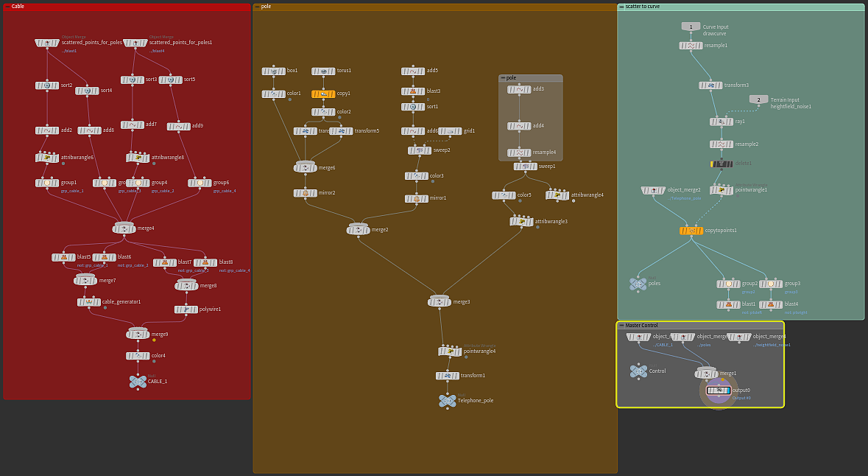The width and height of the screenshot is (868, 476).
Task: Click the 'resample4' node label
Action: coord(544,153)
